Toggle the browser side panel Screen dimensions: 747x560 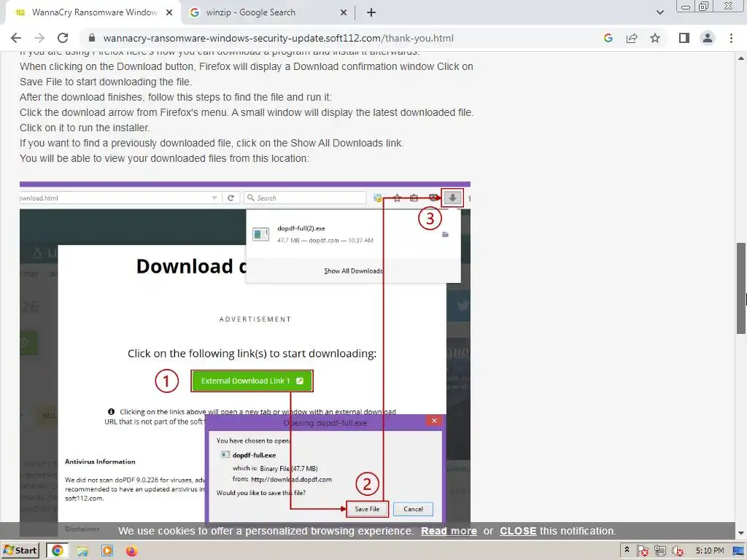(x=684, y=38)
